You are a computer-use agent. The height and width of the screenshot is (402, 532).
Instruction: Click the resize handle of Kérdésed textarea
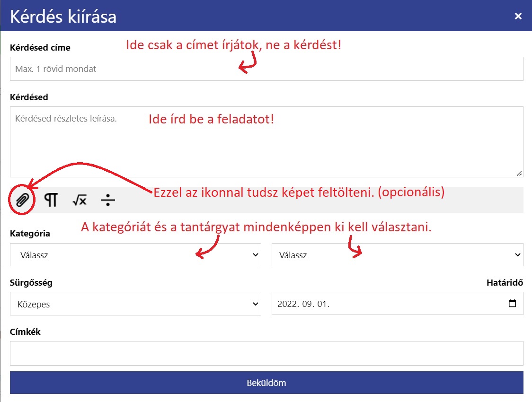coord(519,174)
